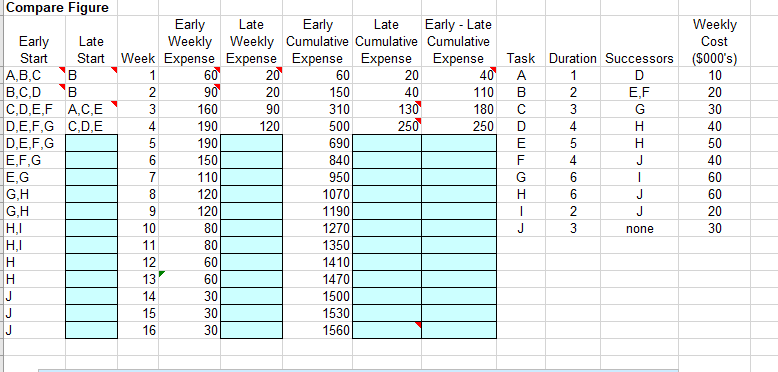The height and width of the screenshot is (372, 778).
Task: Select week number 13 cell
Action: [x=138, y=279]
